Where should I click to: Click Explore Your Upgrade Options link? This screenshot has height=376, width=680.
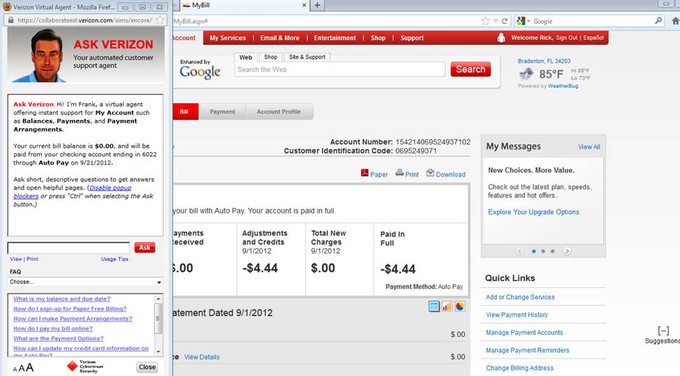click(x=533, y=212)
